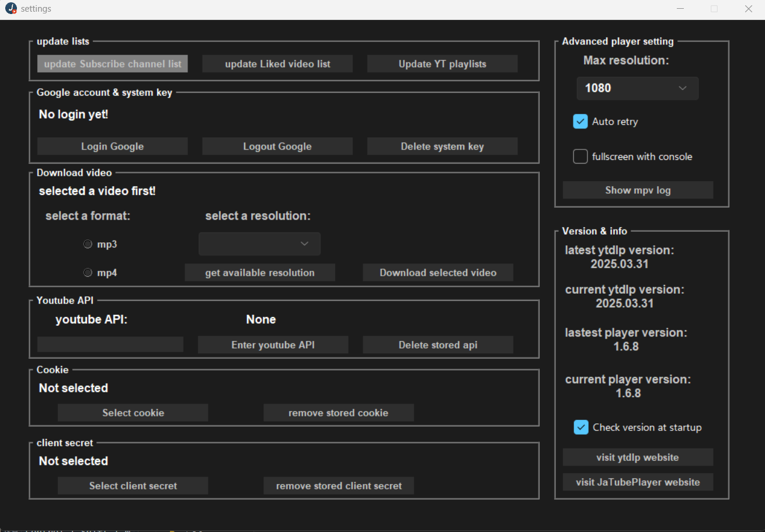
Task: Select the mp3 format radio button
Action: click(x=88, y=244)
